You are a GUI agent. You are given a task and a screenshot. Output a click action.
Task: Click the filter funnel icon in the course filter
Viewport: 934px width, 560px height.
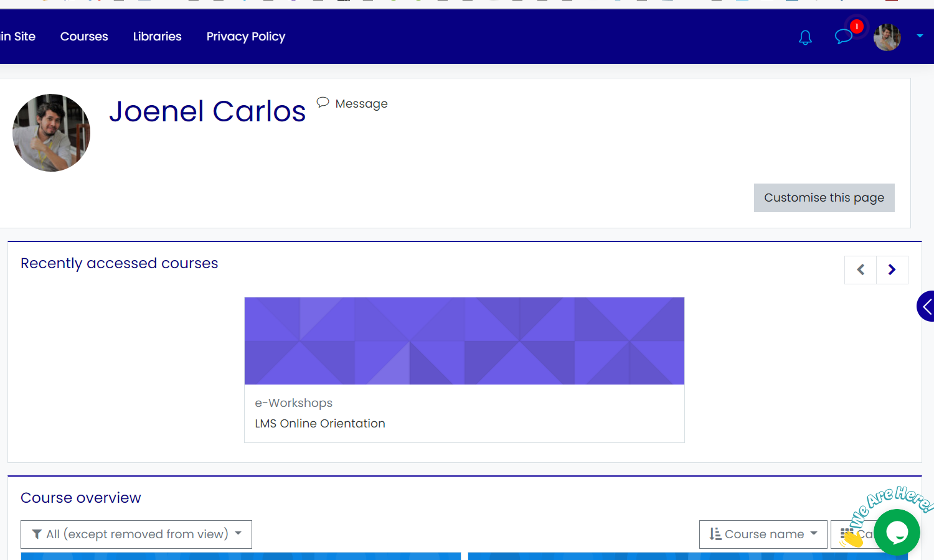37,534
